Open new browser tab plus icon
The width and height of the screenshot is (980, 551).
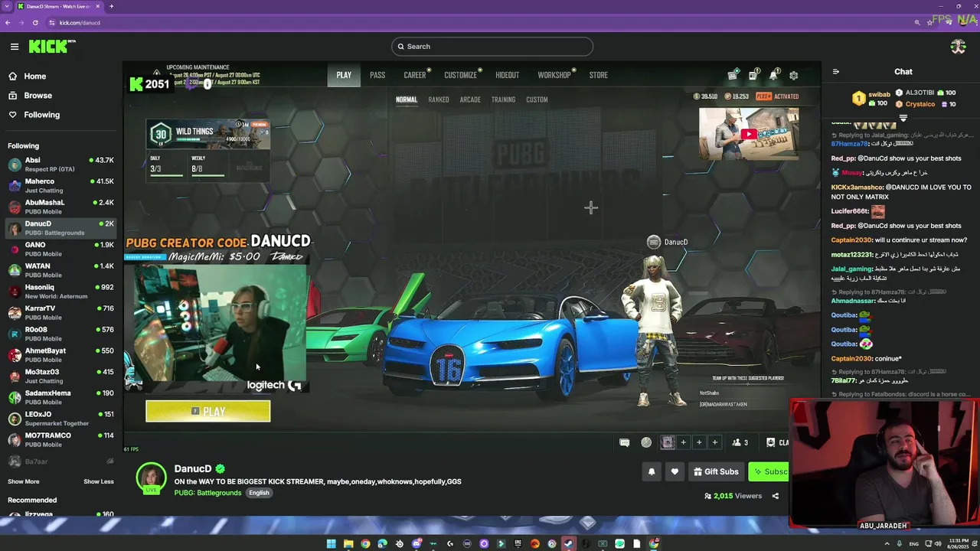click(111, 6)
